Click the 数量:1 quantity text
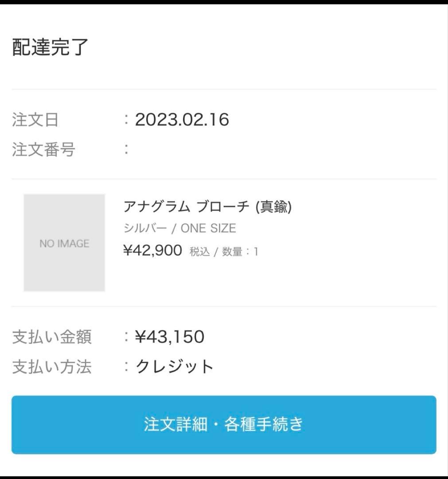 point(240,252)
